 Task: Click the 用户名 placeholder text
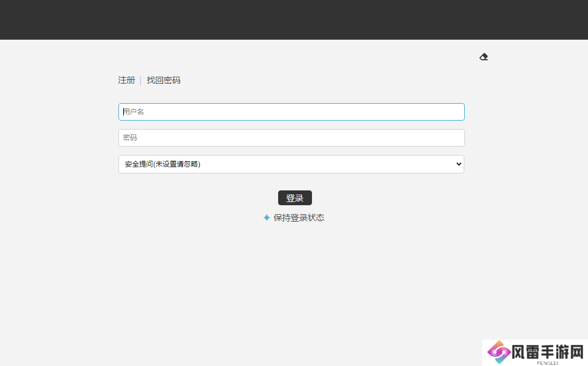point(134,112)
